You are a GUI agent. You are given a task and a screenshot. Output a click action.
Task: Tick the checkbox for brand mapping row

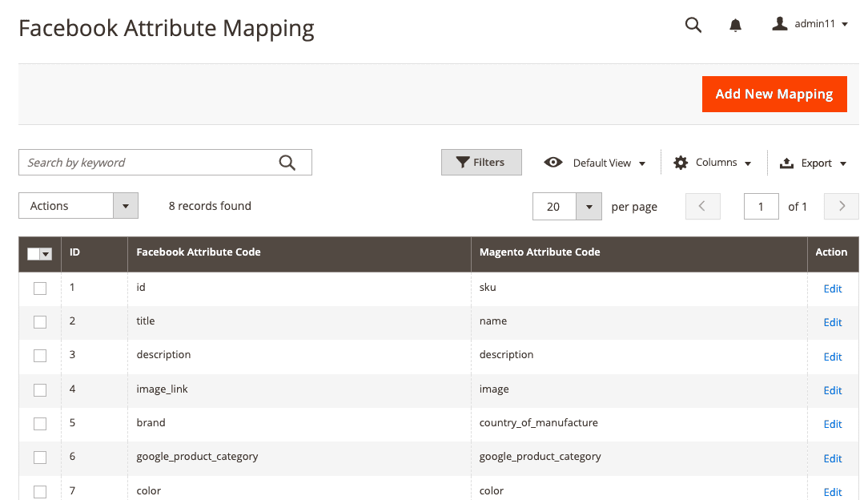tap(40, 424)
